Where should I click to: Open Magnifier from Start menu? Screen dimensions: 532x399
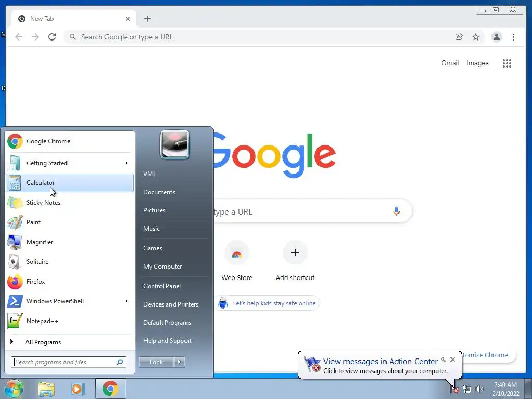click(70, 242)
